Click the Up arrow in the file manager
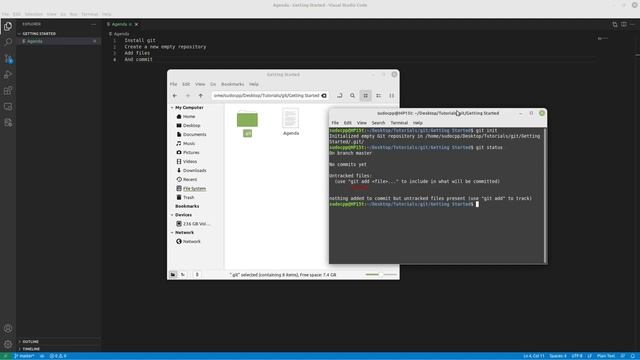 201,96
